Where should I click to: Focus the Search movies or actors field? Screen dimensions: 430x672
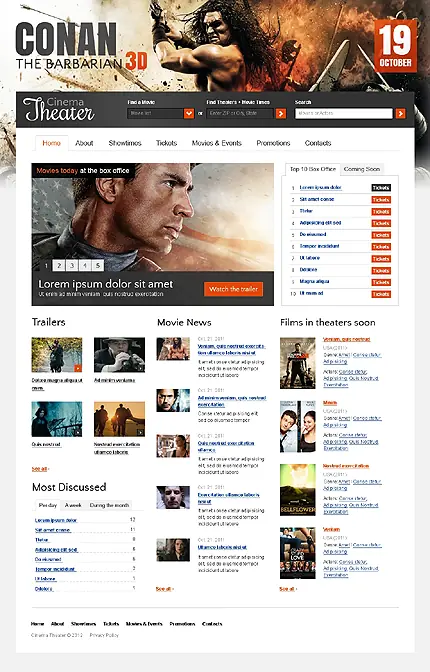343,113
